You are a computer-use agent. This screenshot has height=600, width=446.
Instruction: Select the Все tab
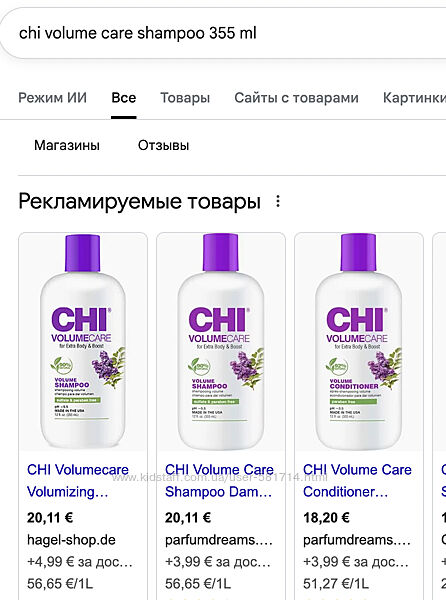tap(124, 98)
